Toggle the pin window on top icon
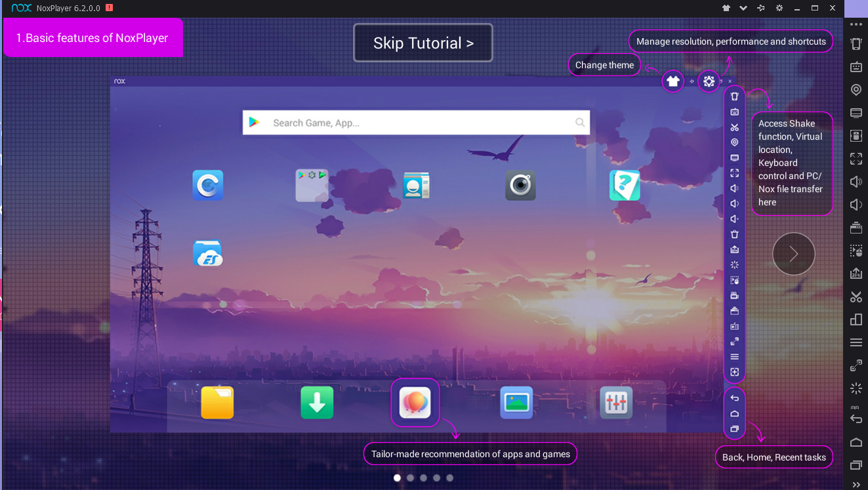 click(761, 8)
